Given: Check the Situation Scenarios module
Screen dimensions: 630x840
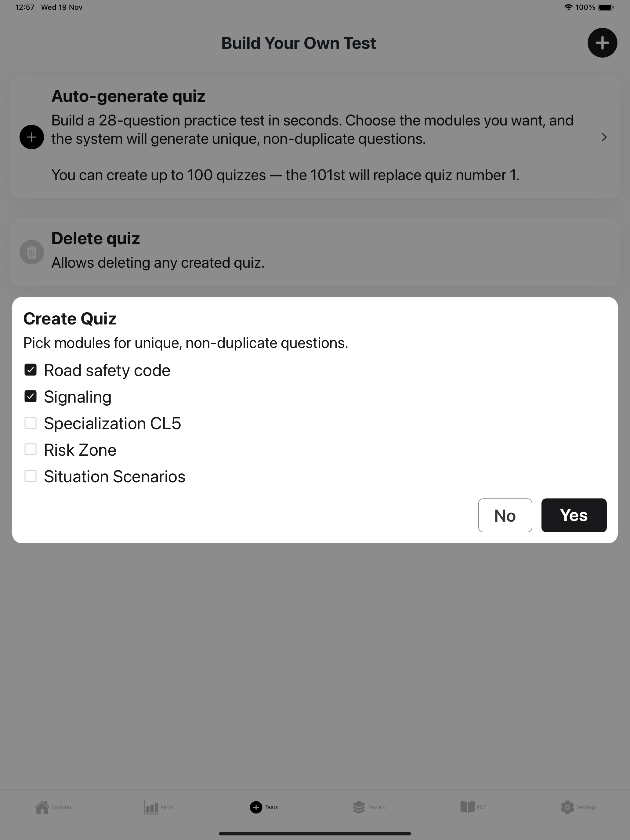Looking at the screenshot, I should pyautogui.click(x=31, y=476).
